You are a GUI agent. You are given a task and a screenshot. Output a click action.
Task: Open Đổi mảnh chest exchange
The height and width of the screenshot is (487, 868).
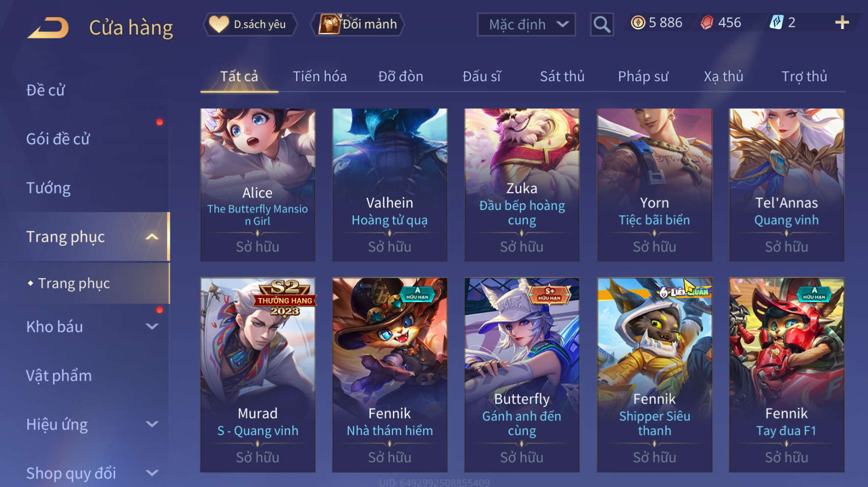pyautogui.click(x=357, y=24)
